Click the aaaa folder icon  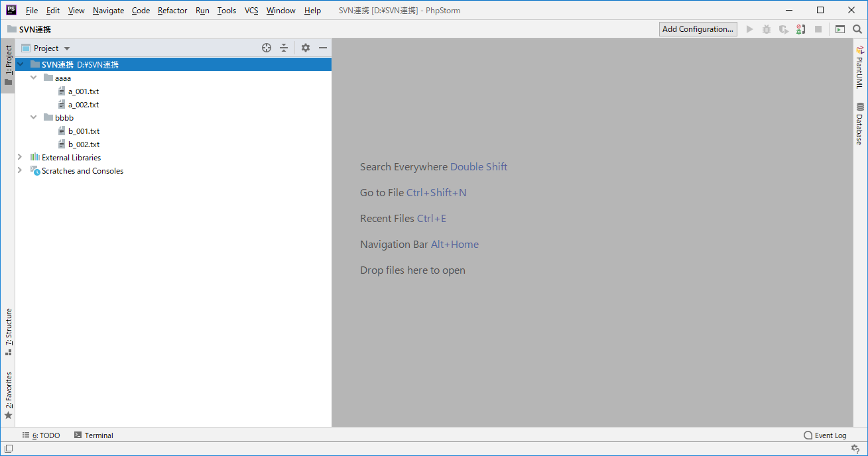(x=48, y=78)
